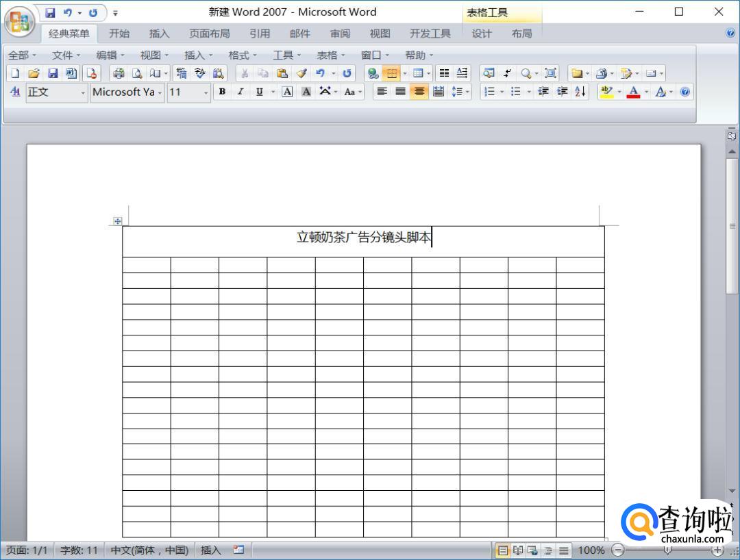Click the insert hyperlink globe icon
Image resolution: width=740 pixels, height=560 pixels.
[x=373, y=73]
